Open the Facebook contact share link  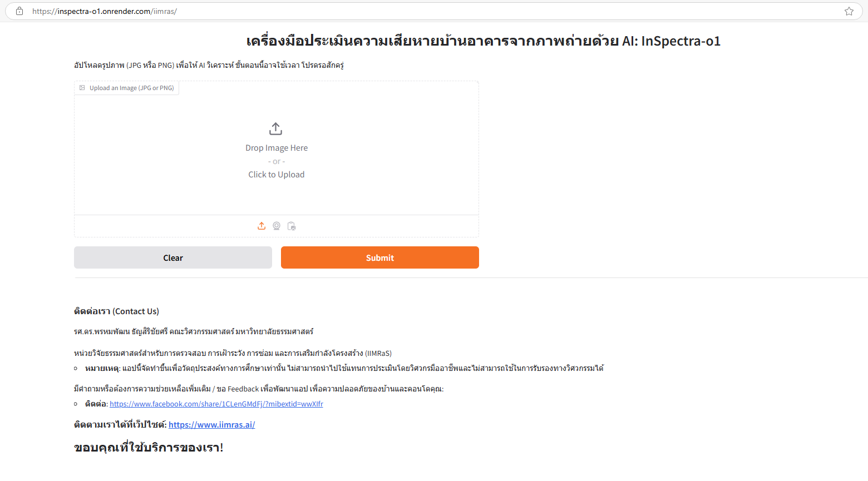(x=216, y=404)
